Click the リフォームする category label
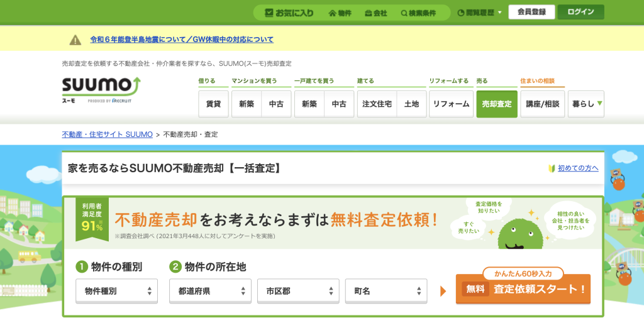Screen dimensions: 644x328 click(x=449, y=81)
